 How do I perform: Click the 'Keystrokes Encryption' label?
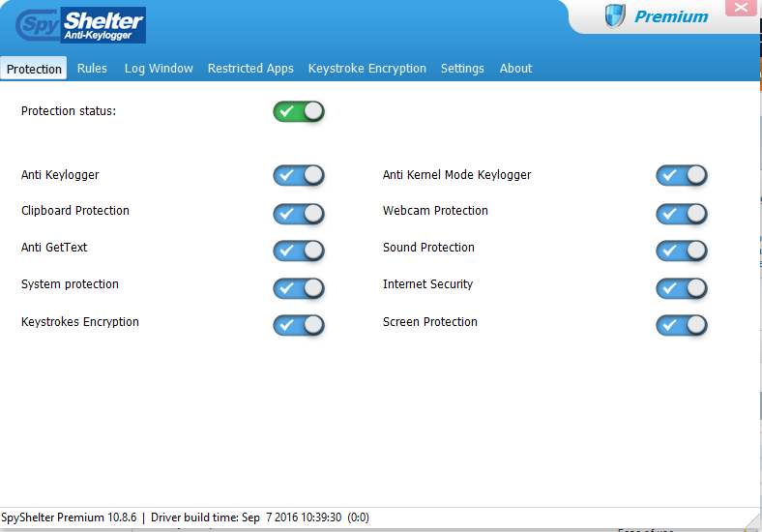(79, 322)
